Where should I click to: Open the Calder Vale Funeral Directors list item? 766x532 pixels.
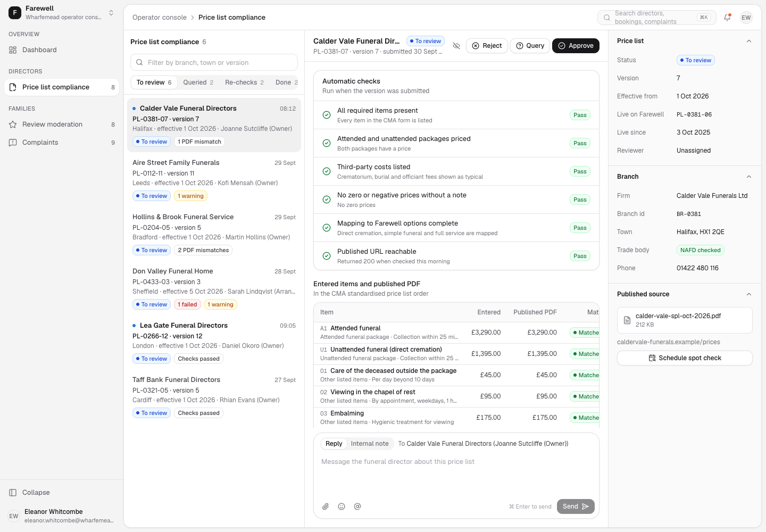[214, 125]
